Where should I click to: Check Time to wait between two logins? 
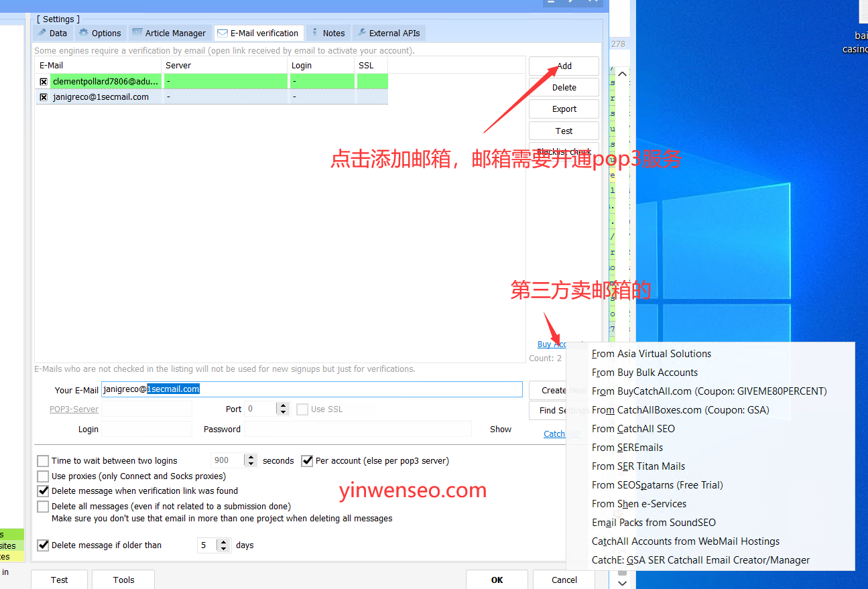point(43,460)
